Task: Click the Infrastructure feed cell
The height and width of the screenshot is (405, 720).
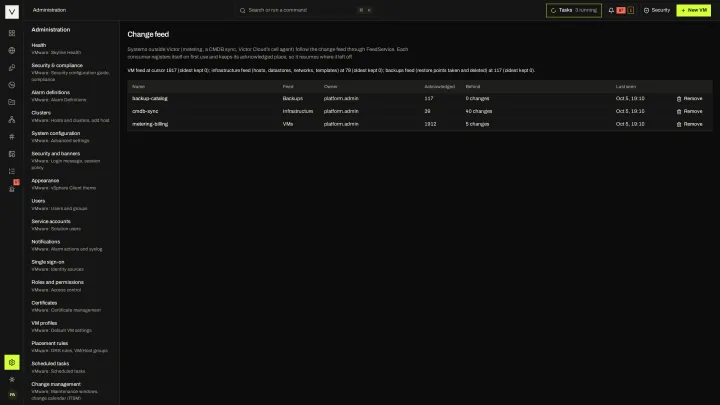Action: pyautogui.click(x=298, y=111)
